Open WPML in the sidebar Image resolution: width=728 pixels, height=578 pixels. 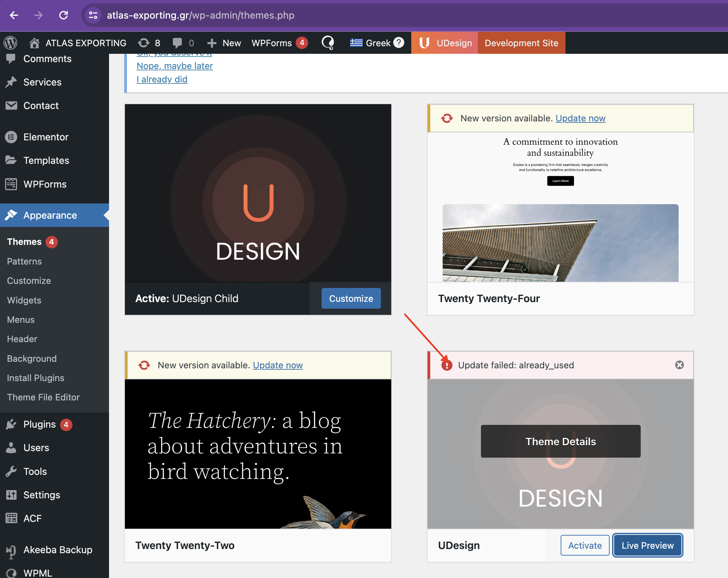tap(38, 573)
